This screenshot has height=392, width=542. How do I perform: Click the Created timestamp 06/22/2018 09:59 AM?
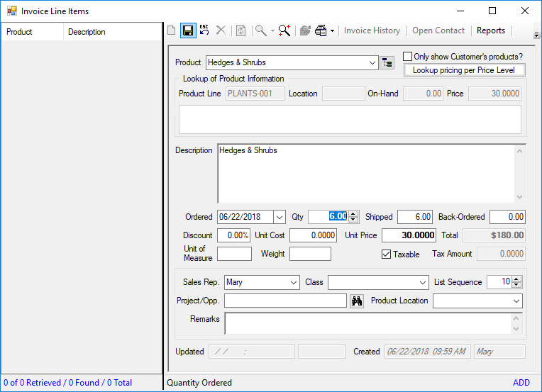(426, 352)
